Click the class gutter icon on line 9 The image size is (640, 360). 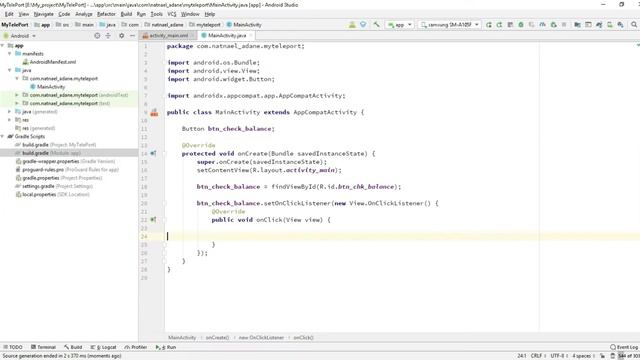154,113
